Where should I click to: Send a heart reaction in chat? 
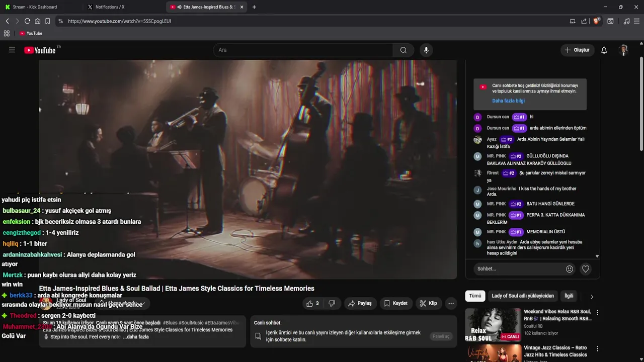(x=586, y=269)
